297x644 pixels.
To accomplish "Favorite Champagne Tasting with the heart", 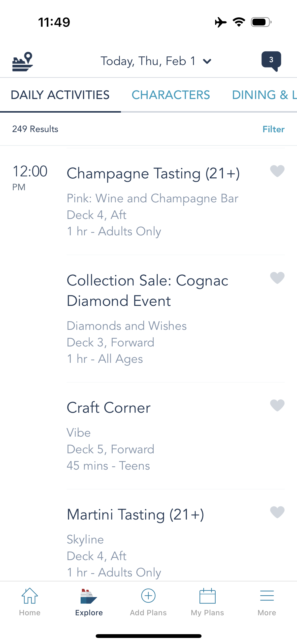I will point(277,171).
